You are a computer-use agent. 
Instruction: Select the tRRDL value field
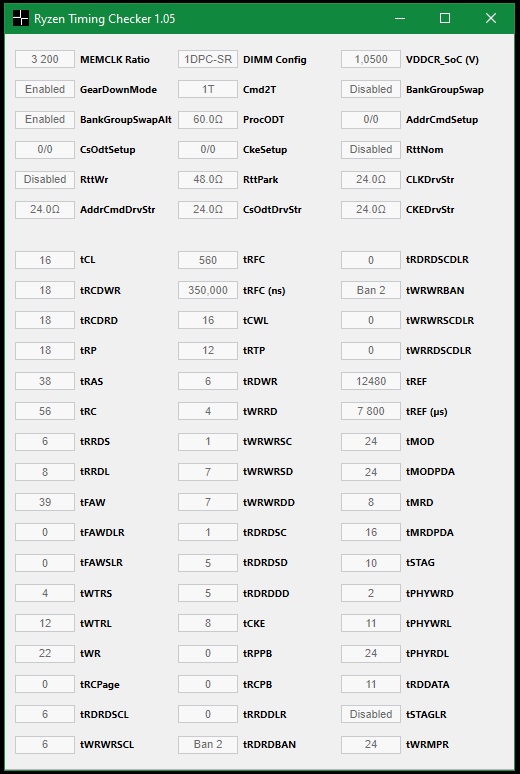(x=45, y=472)
